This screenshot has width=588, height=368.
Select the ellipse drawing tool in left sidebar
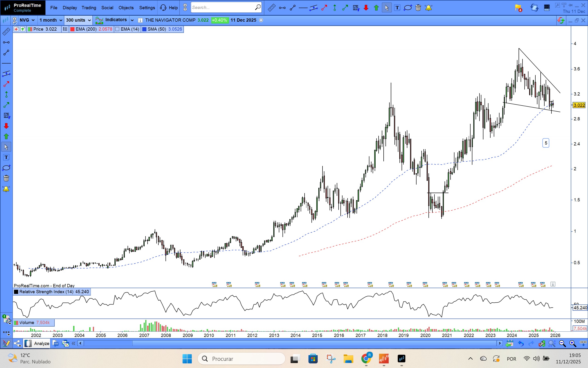click(6, 168)
